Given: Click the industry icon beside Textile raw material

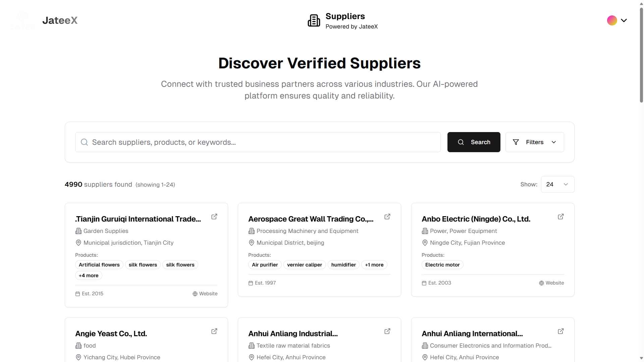Looking at the screenshot, I should 252,346.
